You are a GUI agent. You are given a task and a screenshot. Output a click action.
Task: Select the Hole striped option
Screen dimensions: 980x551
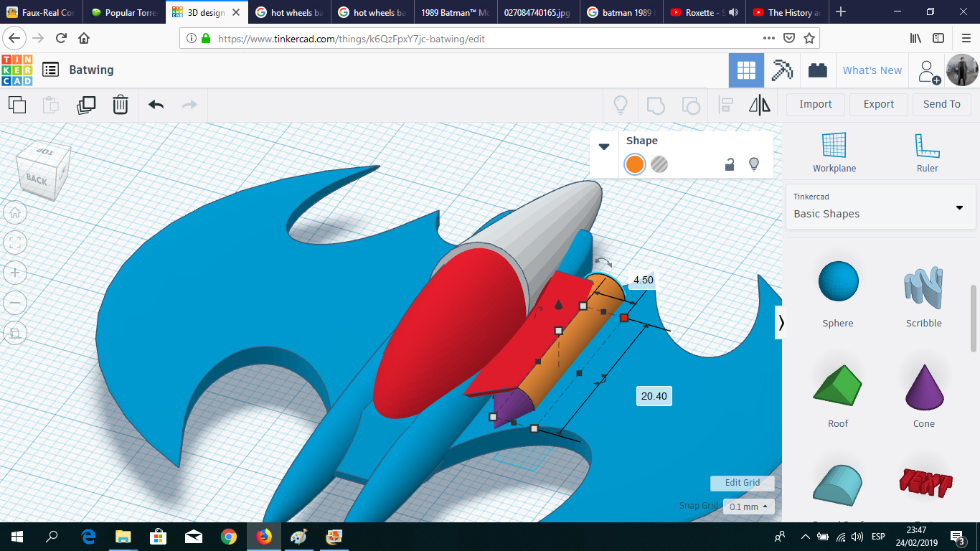659,164
